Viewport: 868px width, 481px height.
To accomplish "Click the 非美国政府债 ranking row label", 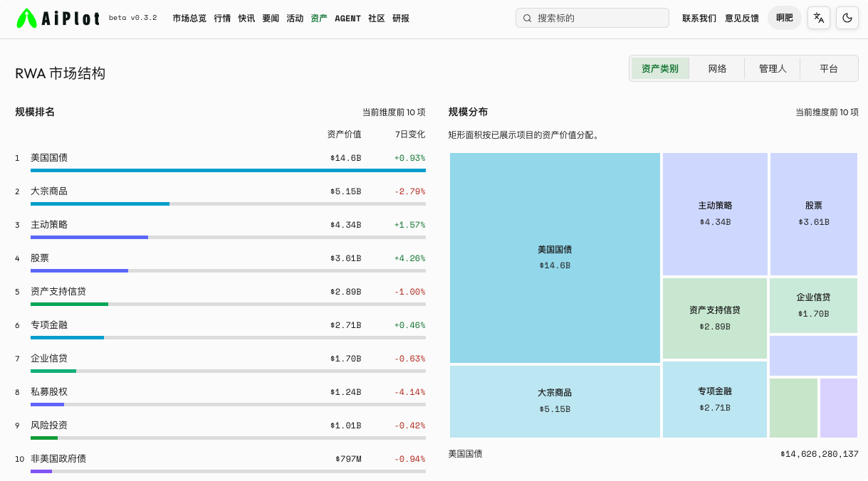I will click(58, 459).
